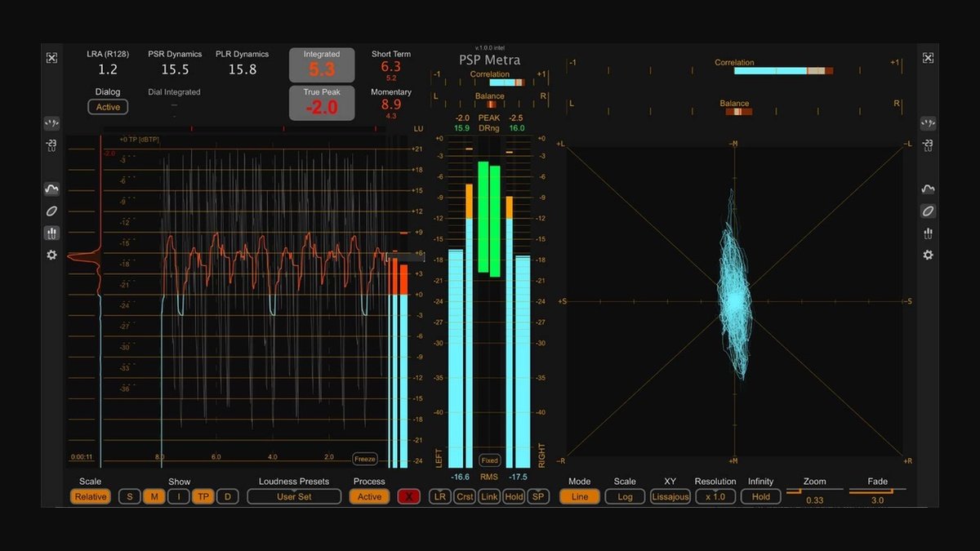Image resolution: width=980 pixels, height=551 pixels.
Task: Click the Freeze button on history graph
Action: tap(365, 459)
